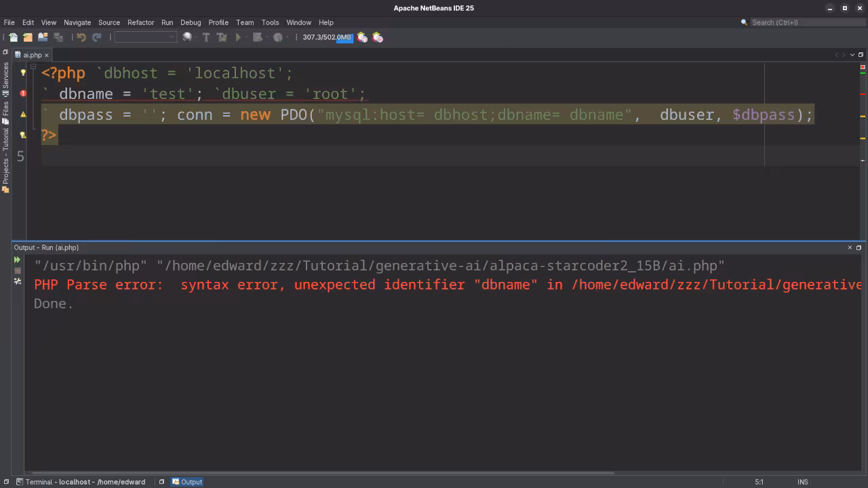The height and width of the screenshot is (488, 868).
Task: Select the Output bottom tab
Action: tap(187, 482)
